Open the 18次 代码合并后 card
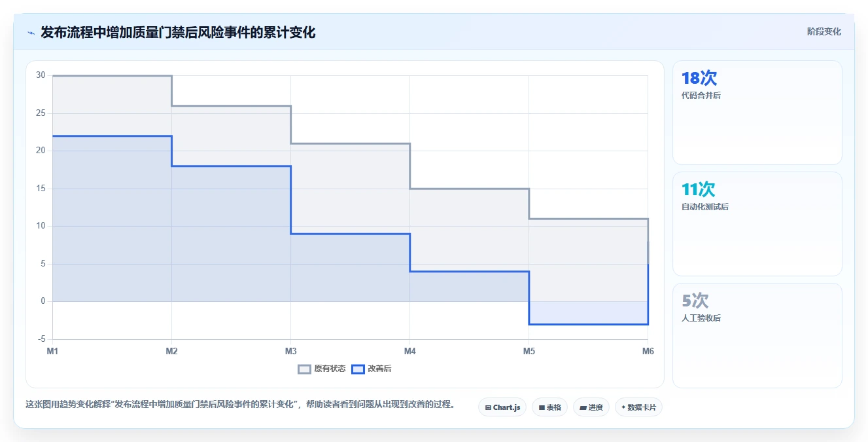Viewport: 868px width, 442px height. (757, 113)
